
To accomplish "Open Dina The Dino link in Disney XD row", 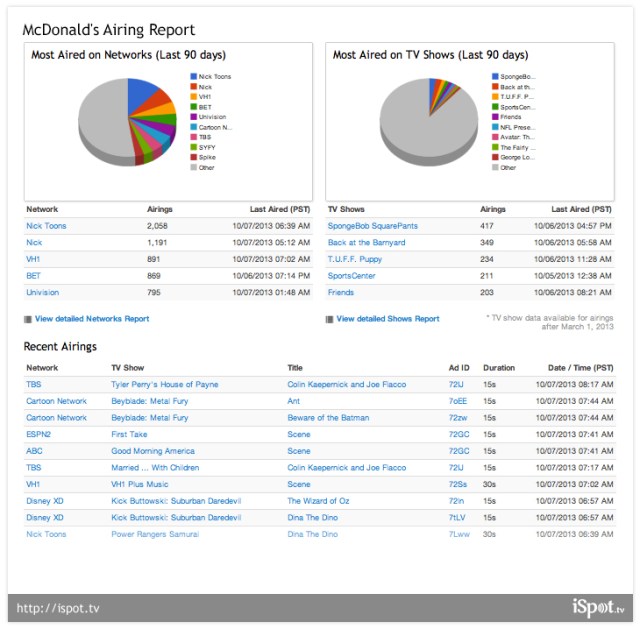I will 312,518.
